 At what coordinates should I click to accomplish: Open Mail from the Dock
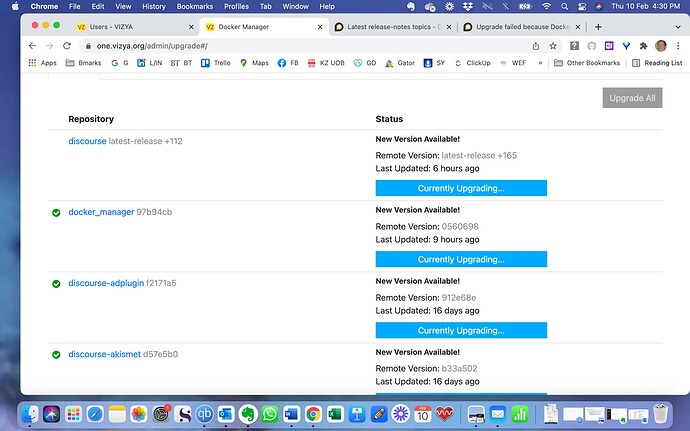[498, 414]
